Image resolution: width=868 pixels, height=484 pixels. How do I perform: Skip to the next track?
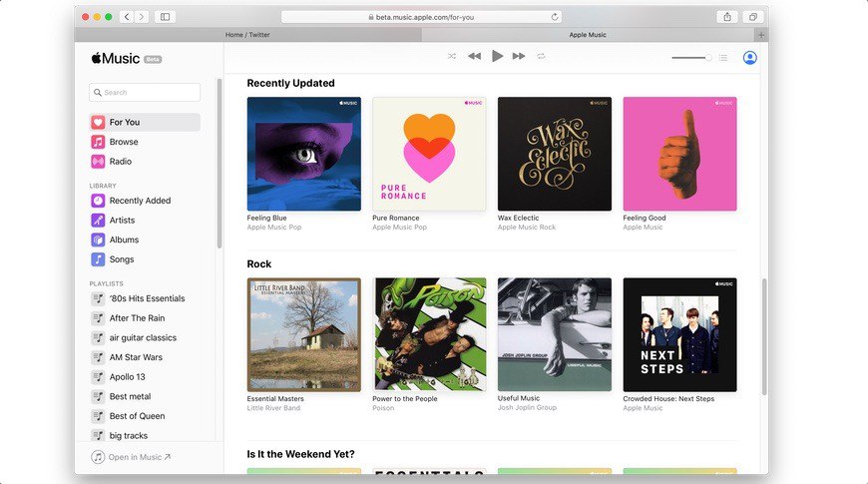519,56
